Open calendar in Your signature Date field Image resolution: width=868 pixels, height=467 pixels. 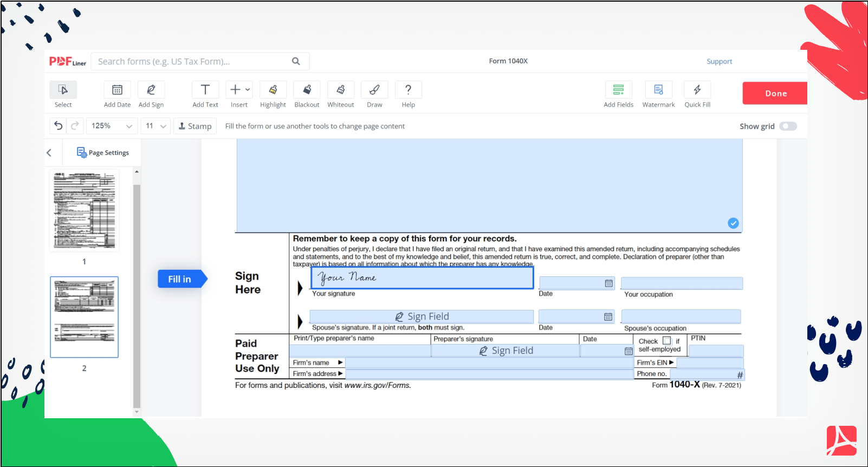[609, 283]
